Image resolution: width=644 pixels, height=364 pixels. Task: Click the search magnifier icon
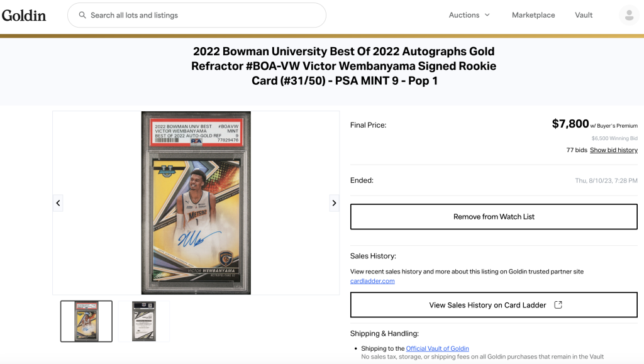coord(82,15)
